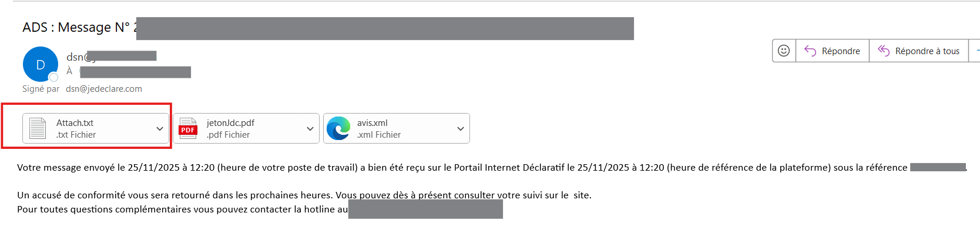
Task: Expand the Attach.txt attachment options chevron
Action: pyautogui.click(x=160, y=128)
